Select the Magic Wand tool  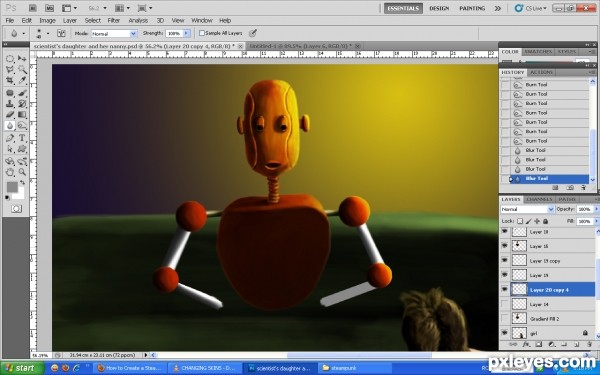point(22,70)
